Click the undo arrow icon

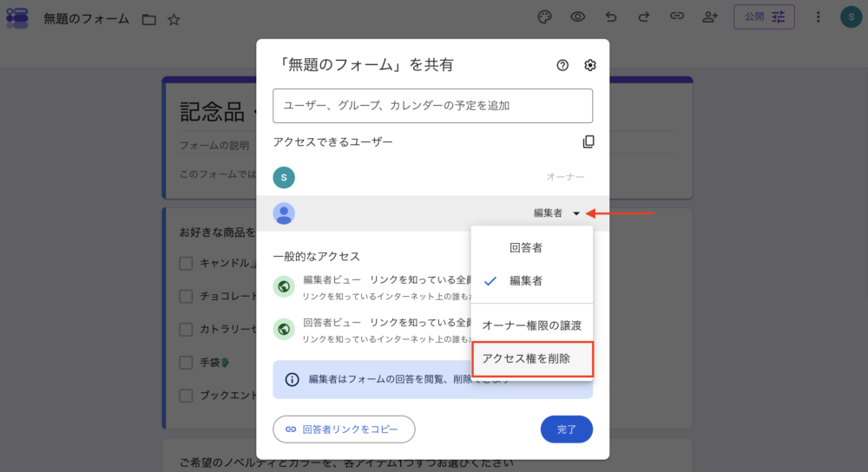click(610, 17)
